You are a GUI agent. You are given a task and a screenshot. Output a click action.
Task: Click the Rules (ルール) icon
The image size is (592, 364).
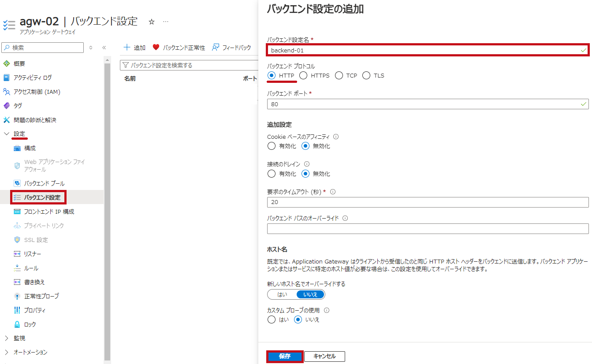pyautogui.click(x=17, y=268)
